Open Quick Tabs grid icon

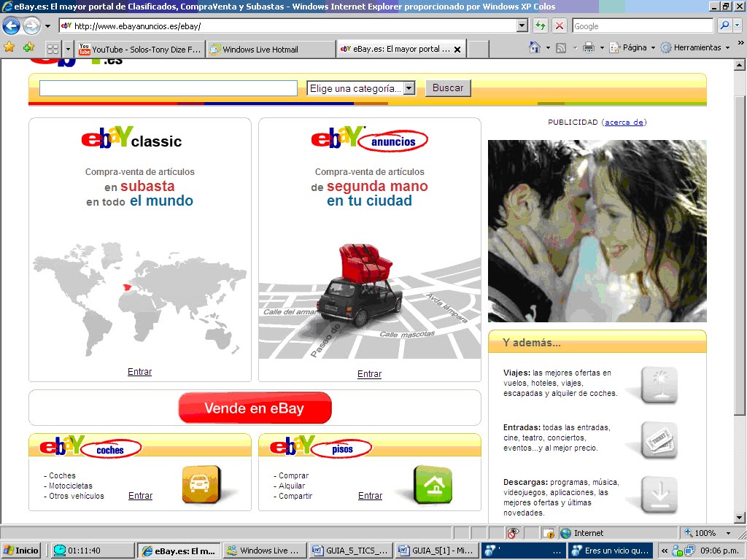coord(53,49)
